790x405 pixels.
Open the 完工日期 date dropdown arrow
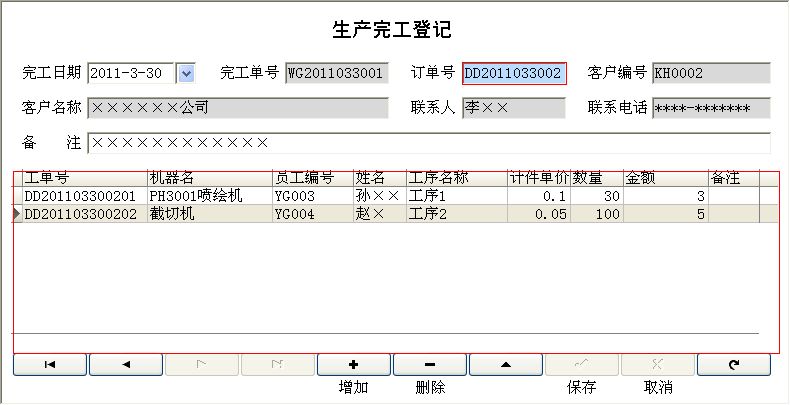tap(186, 74)
